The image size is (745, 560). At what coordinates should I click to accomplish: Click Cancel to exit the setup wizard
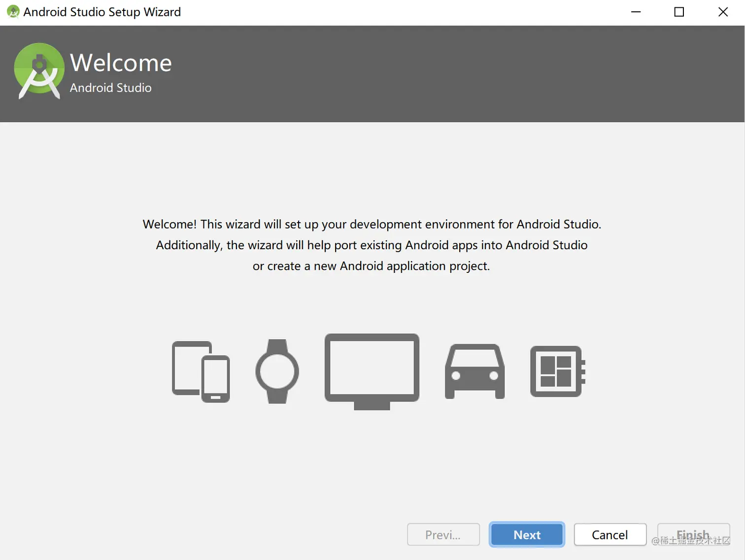[x=610, y=534]
